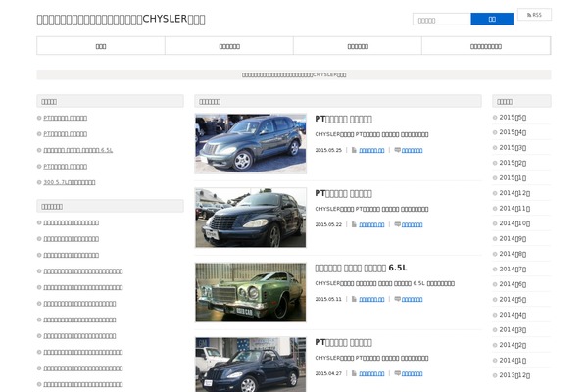This screenshot has width=588, height=392.
Task: Open the March 2015 monthly archive
Action: point(513,147)
